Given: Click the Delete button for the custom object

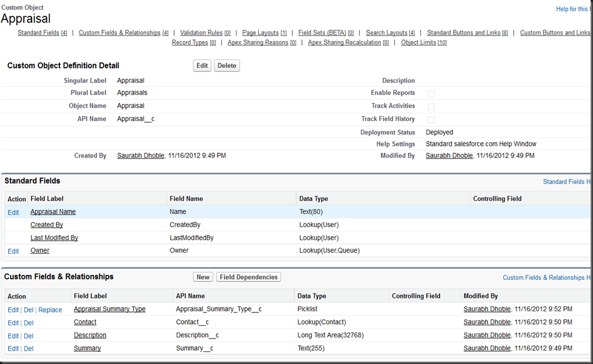Looking at the screenshot, I should tap(227, 65).
